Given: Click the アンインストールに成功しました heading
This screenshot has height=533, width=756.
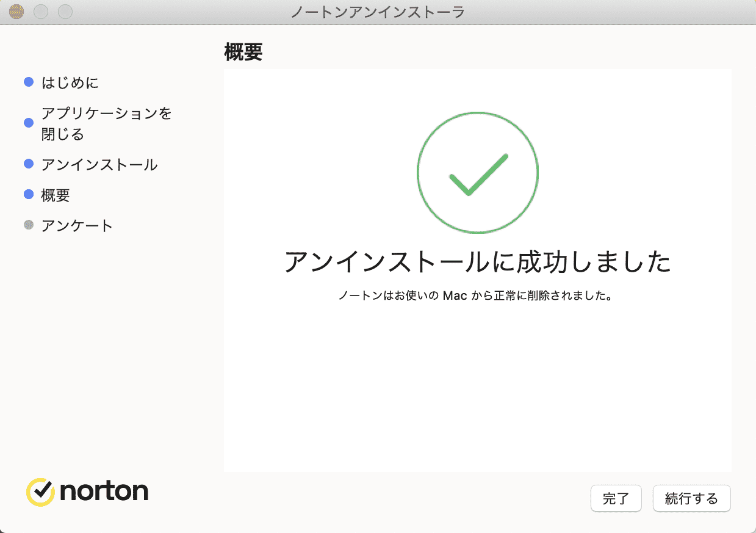Looking at the screenshot, I should 478,261.
